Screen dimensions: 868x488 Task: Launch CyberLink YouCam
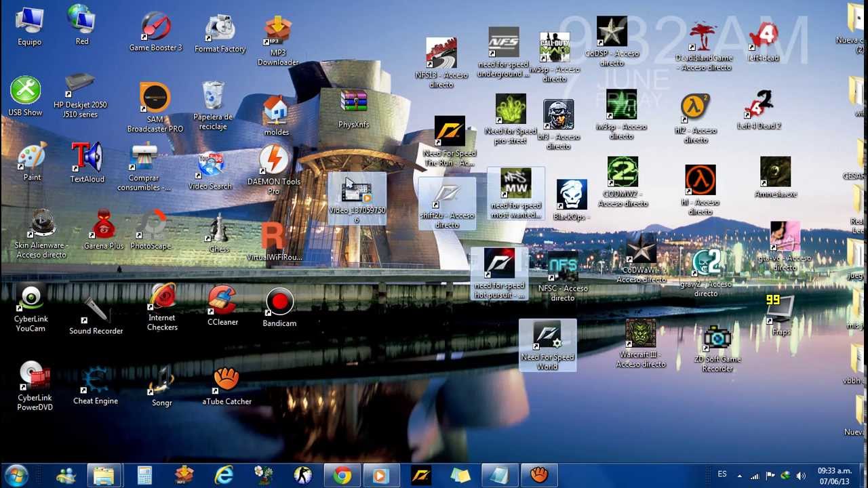(x=31, y=309)
